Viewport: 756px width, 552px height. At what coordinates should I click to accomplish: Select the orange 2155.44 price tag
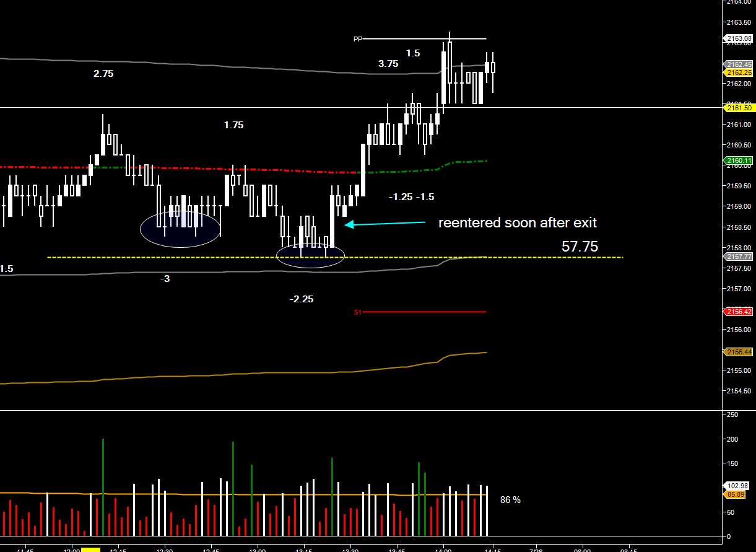coord(738,352)
